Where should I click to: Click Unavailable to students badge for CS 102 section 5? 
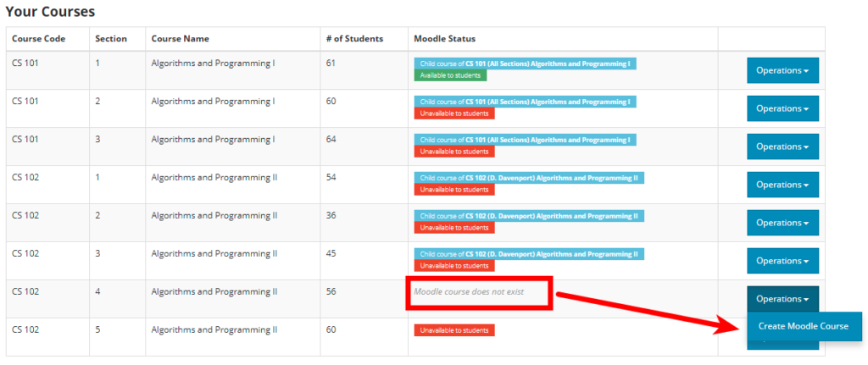[453, 329]
